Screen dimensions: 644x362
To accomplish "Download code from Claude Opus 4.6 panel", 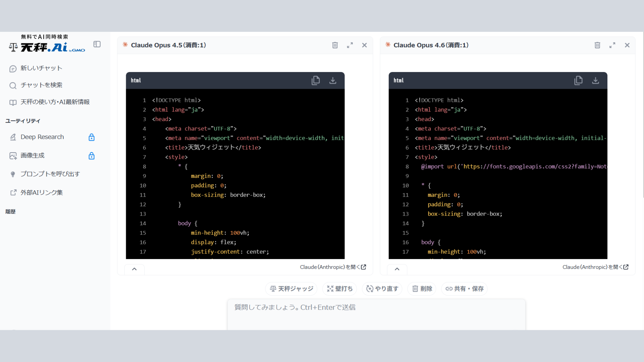I will (595, 80).
